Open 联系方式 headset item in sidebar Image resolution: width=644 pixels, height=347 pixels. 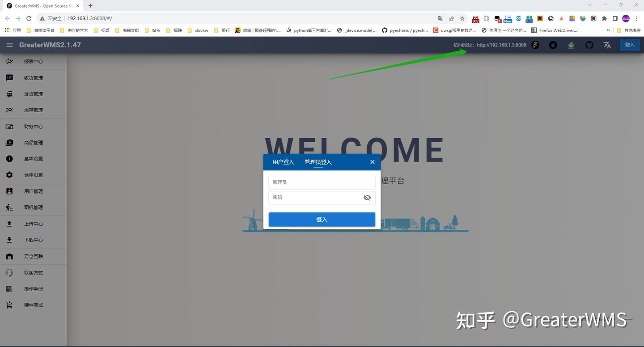coord(33,272)
